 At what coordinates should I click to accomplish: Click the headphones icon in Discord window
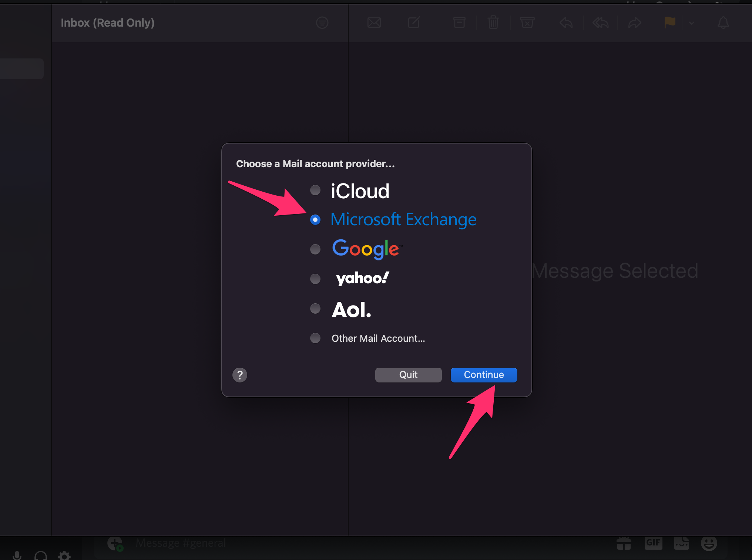click(x=40, y=556)
